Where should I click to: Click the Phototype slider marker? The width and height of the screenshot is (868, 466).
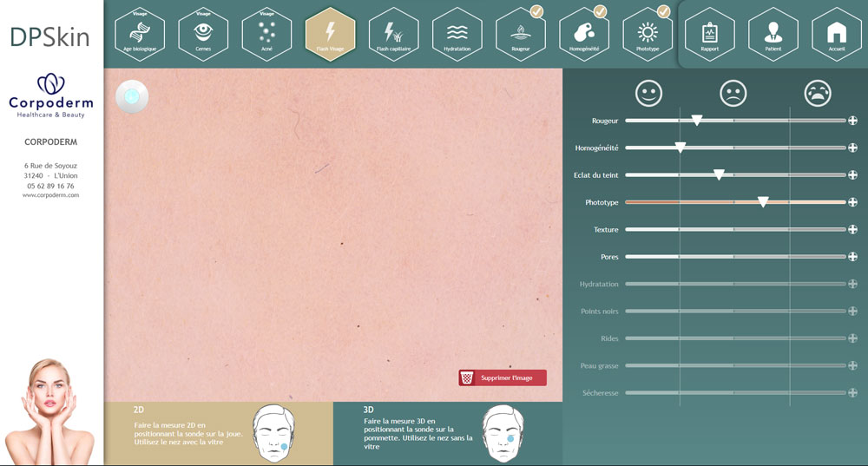click(x=763, y=201)
